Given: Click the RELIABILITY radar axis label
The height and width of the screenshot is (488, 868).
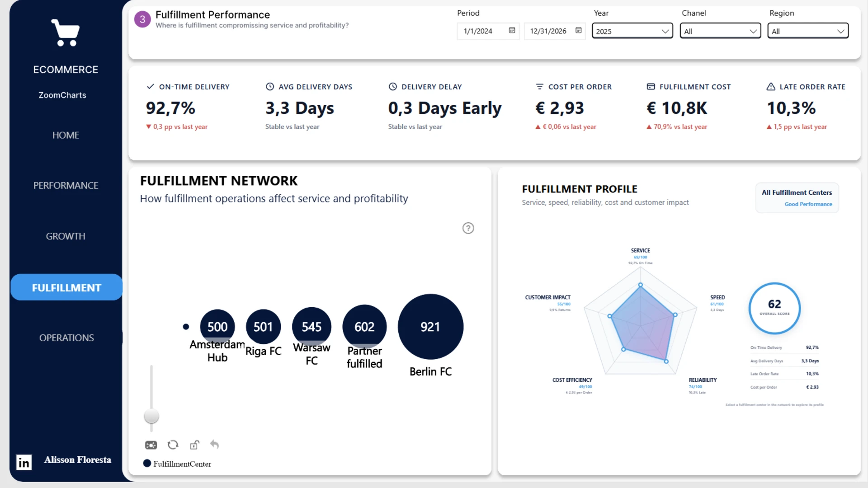Looking at the screenshot, I should (x=703, y=380).
